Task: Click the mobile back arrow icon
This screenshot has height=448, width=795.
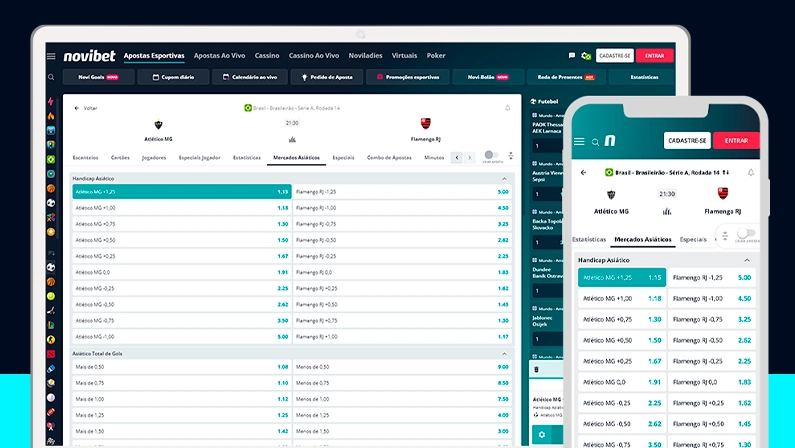Action: pos(584,172)
